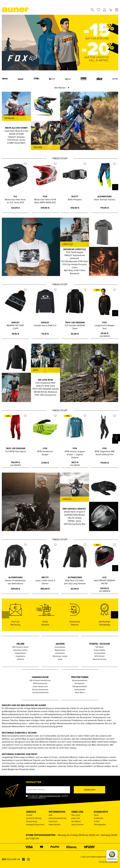This screenshot has height=868, width=120.
Task: Open the OFFROAD category tile
Action: [16, 106]
